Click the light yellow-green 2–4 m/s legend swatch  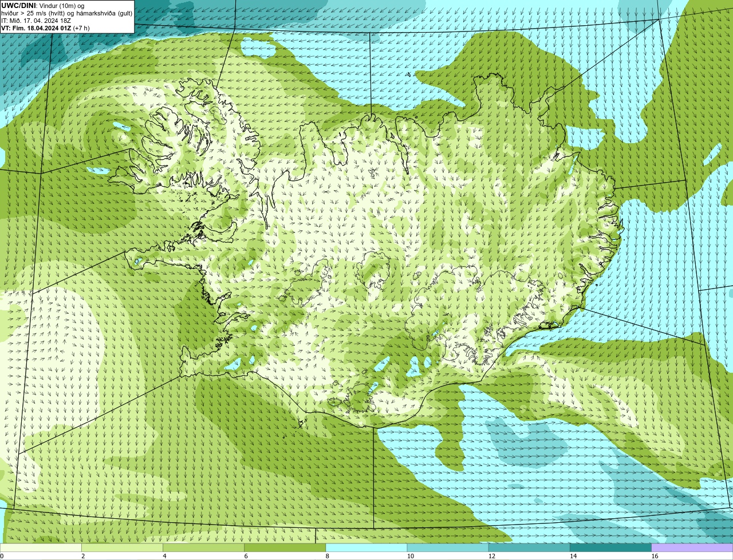tap(122, 547)
